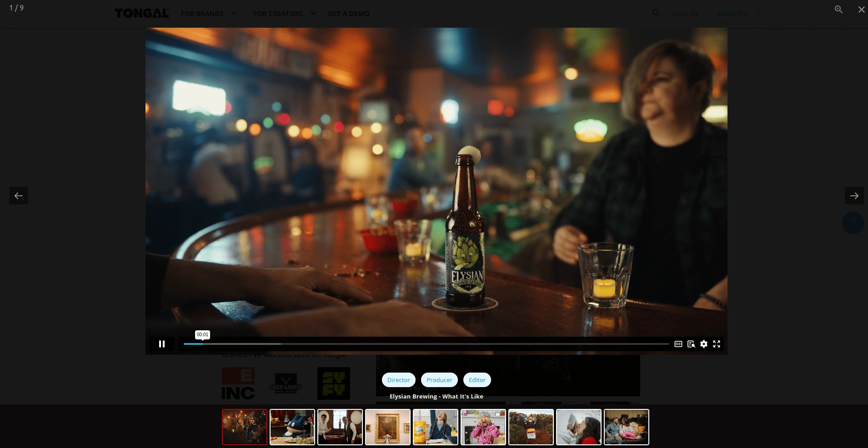Open video settings gear

pos(704,344)
